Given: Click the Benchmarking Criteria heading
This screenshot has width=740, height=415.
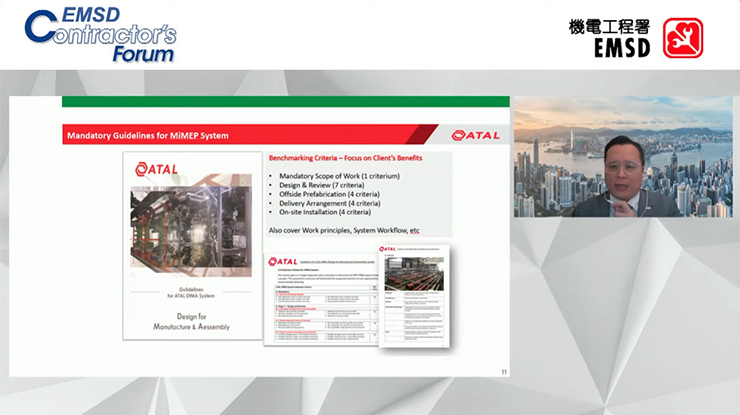Looking at the screenshot, I should click(x=345, y=158).
